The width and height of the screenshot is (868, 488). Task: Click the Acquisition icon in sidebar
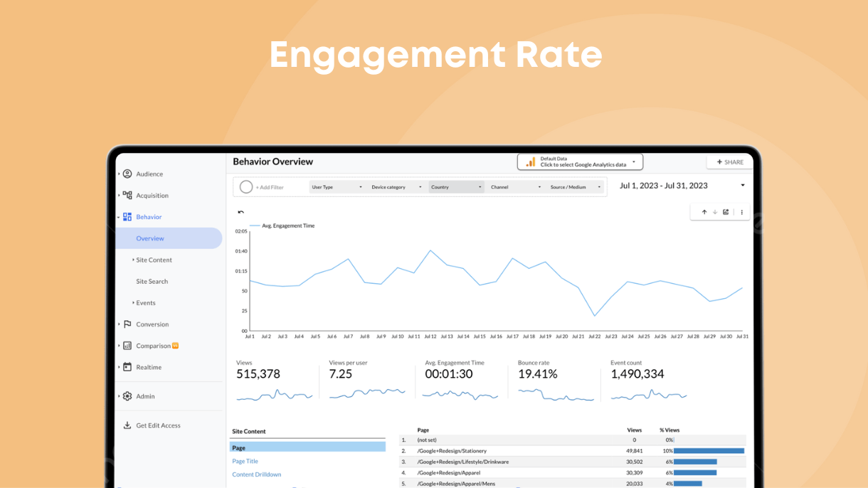pos(127,195)
